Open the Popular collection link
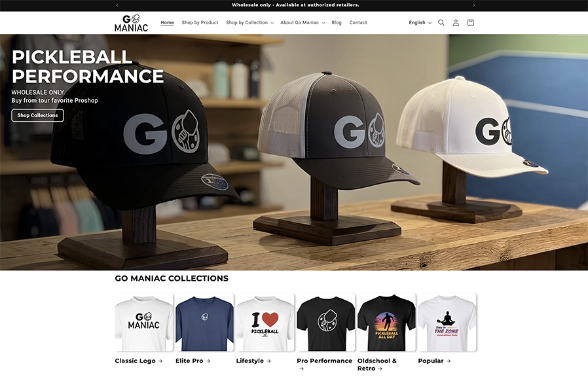Image resolution: width=588 pixels, height=377 pixels. 434,361
